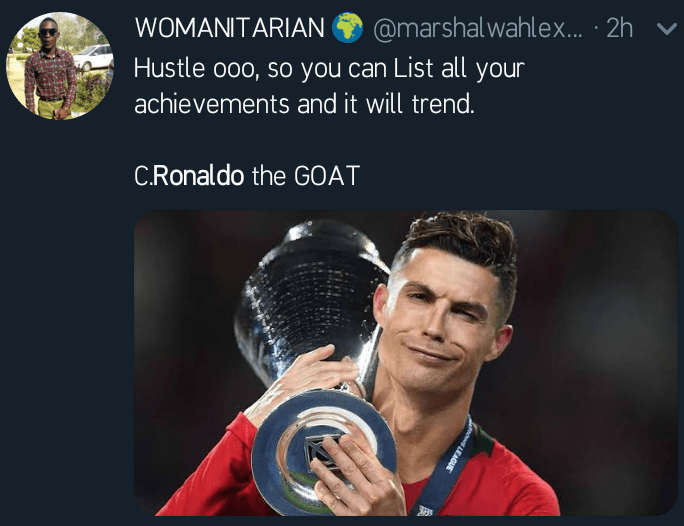Click the white car in avatar picture
The width and height of the screenshot is (684, 526).
click(x=94, y=57)
